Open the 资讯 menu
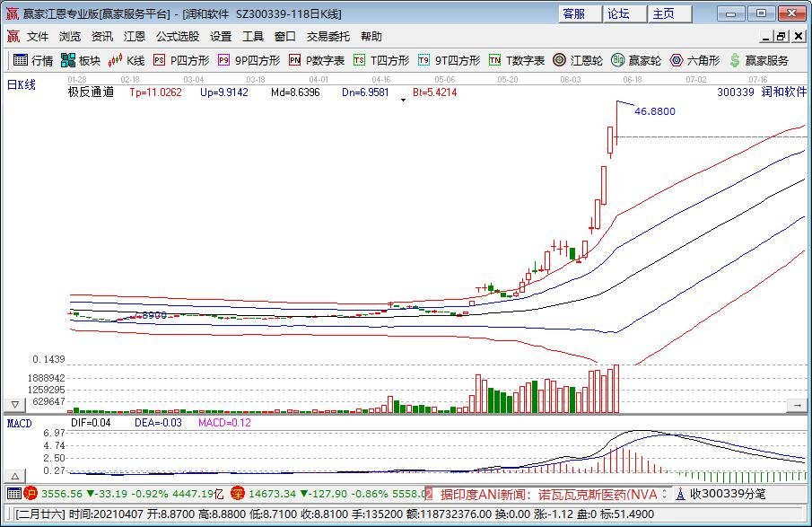The height and width of the screenshot is (527, 812). [x=102, y=36]
